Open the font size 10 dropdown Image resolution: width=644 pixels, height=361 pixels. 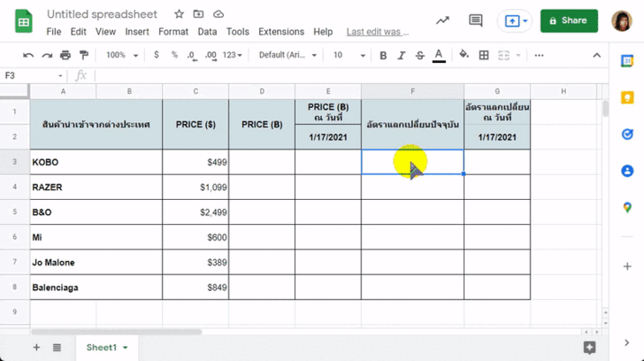(x=349, y=55)
